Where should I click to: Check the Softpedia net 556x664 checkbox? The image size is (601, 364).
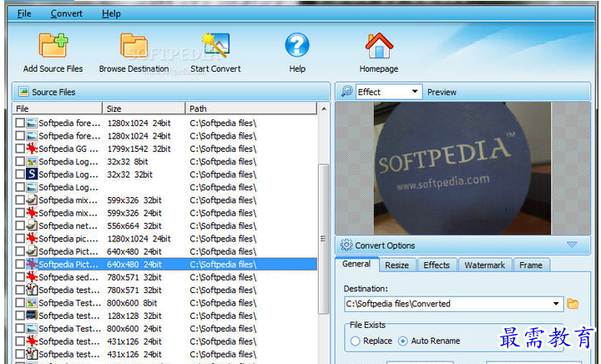20,225
